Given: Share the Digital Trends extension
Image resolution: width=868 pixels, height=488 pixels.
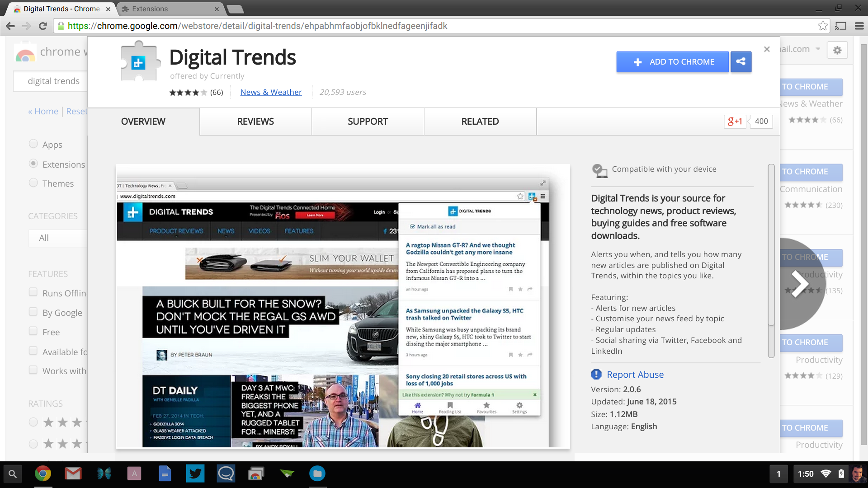Looking at the screenshot, I should [x=741, y=62].
